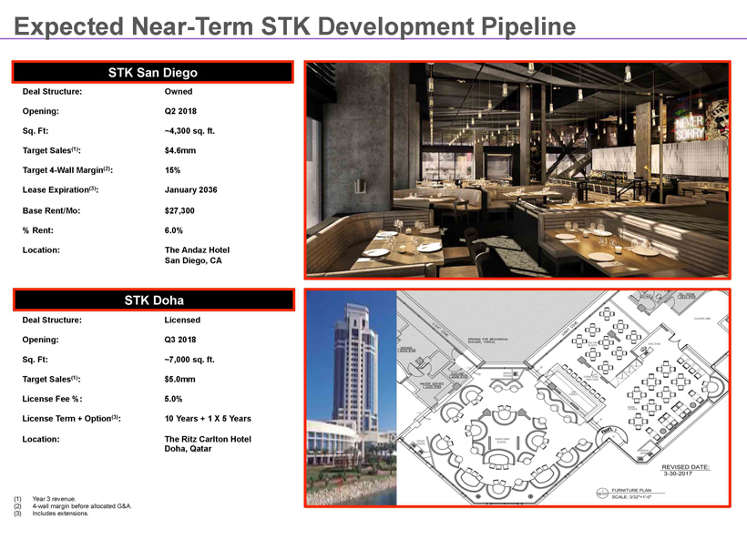Click the Doha furniture floor plan drawing
Image resolution: width=747 pixels, height=560 pixels.
pos(563,398)
